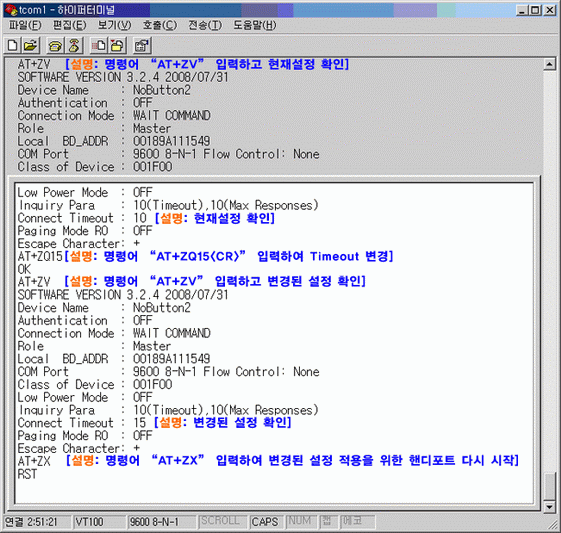Image resolution: width=561 pixels, height=533 pixels.
Task: Click the 'Connect Timeout : 15' line
Action: point(82,423)
